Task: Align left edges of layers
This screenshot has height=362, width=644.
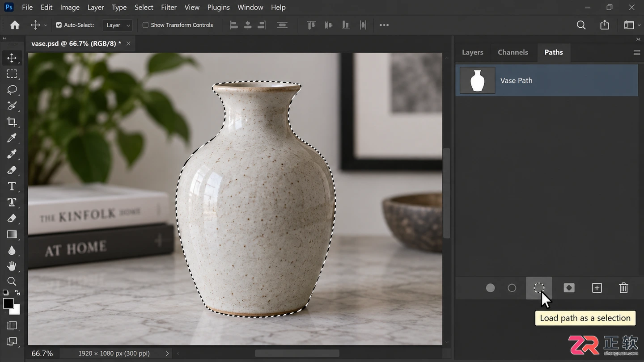Action: click(234, 25)
